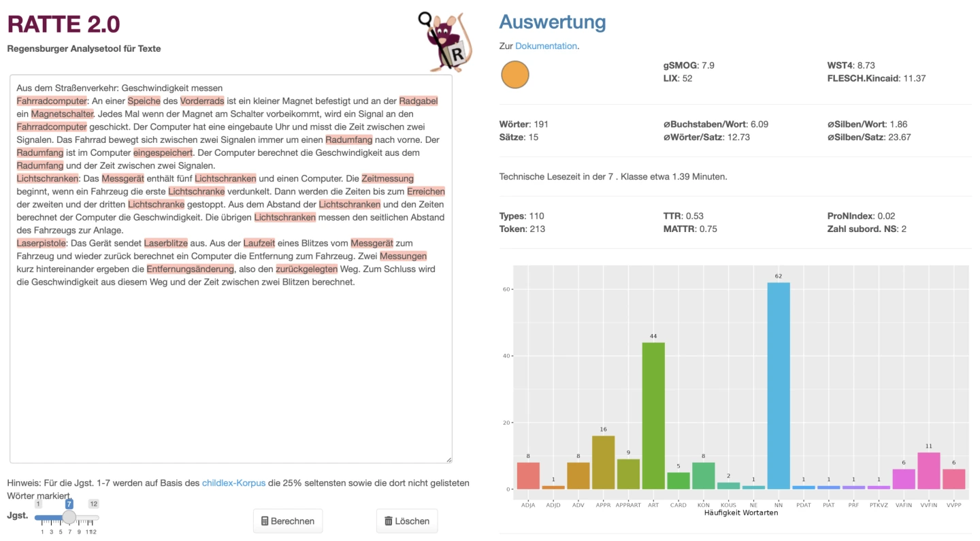This screenshot has width=980, height=541.
Task: Click the highlighted word Laserpistole
Action: tap(42, 243)
